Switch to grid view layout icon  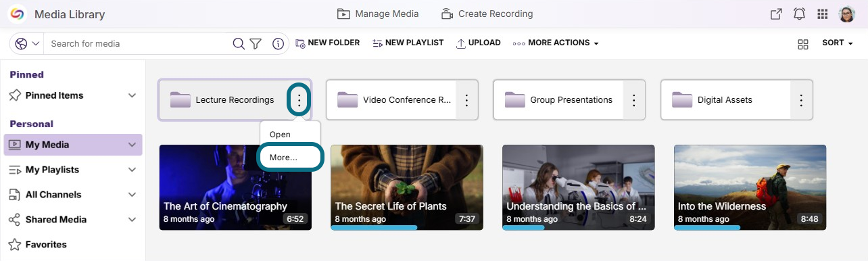tap(803, 44)
